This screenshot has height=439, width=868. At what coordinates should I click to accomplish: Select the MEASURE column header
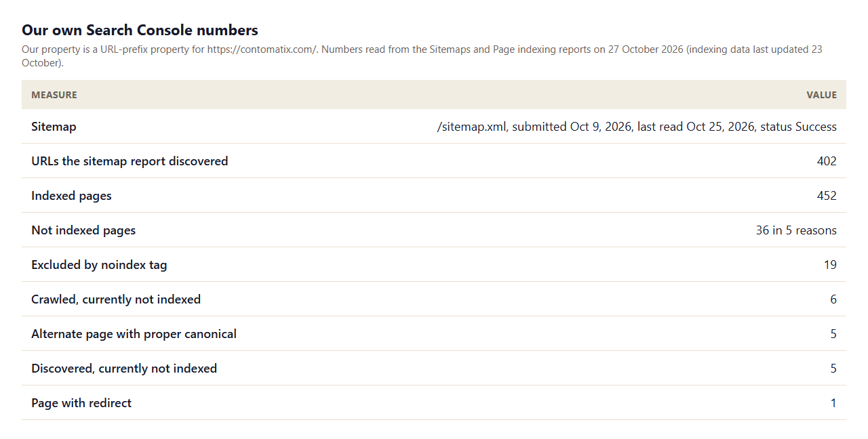click(x=54, y=95)
